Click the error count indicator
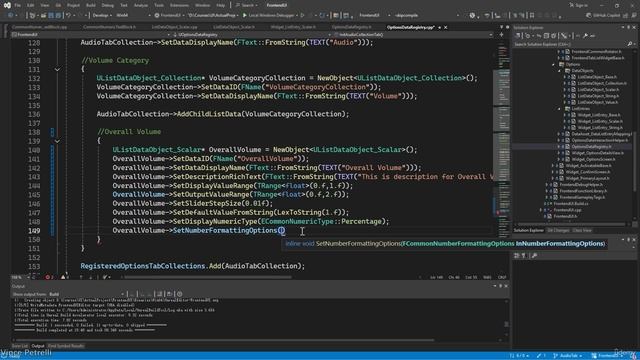This screenshot has width=640, height=360. [49, 277]
